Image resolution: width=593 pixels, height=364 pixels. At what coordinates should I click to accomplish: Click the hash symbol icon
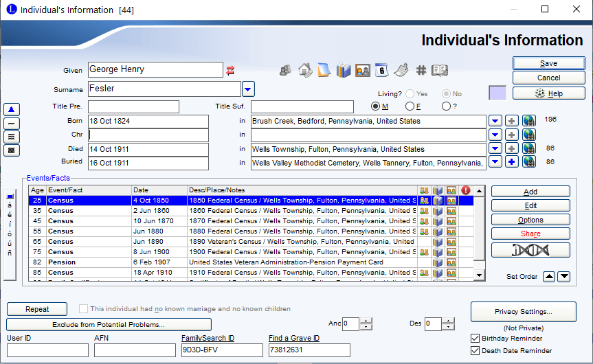coord(421,70)
